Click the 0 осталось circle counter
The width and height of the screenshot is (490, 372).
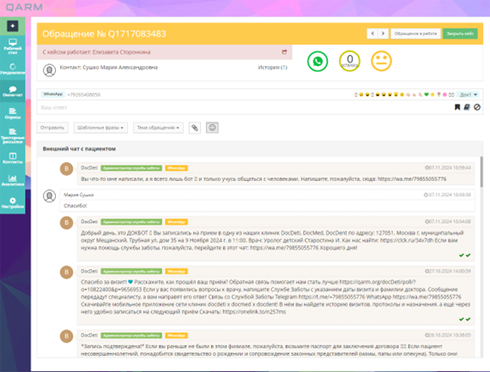[x=349, y=61]
